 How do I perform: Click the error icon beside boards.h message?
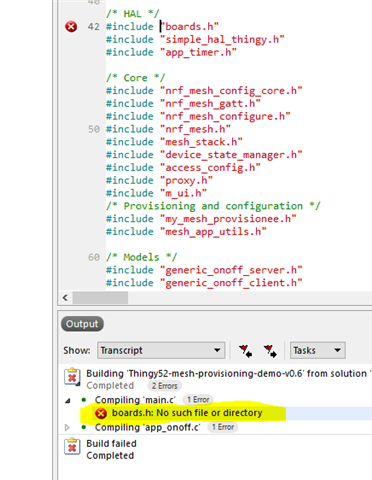point(101,413)
